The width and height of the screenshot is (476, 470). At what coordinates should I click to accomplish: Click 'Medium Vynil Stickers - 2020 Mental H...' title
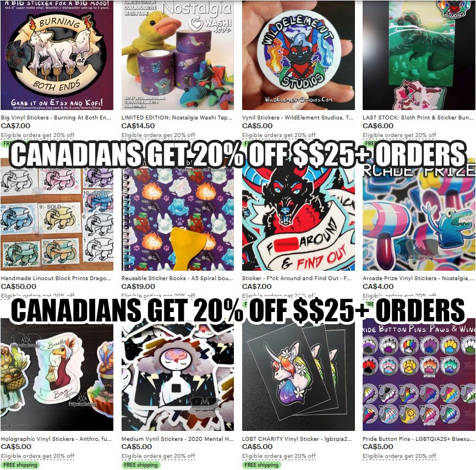177,439
